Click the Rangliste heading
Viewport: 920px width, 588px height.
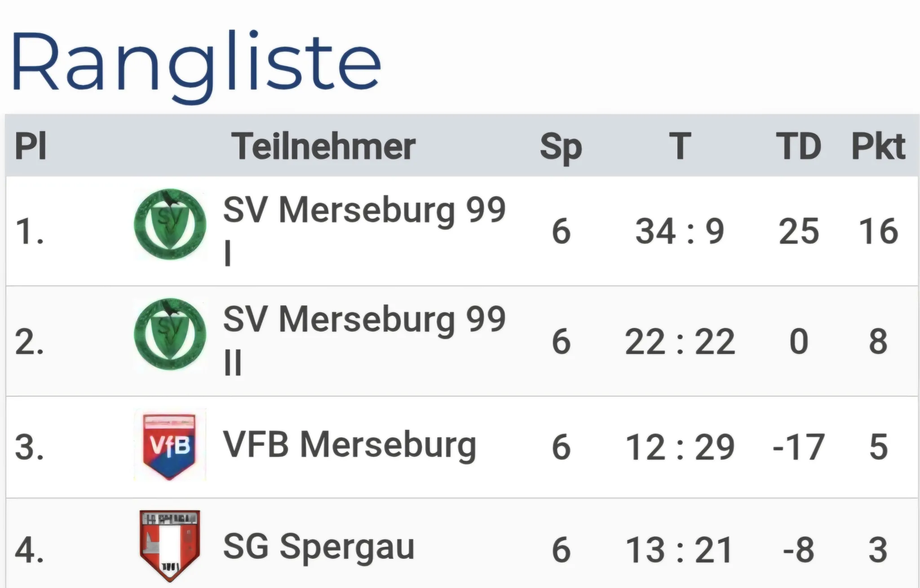coord(196,63)
